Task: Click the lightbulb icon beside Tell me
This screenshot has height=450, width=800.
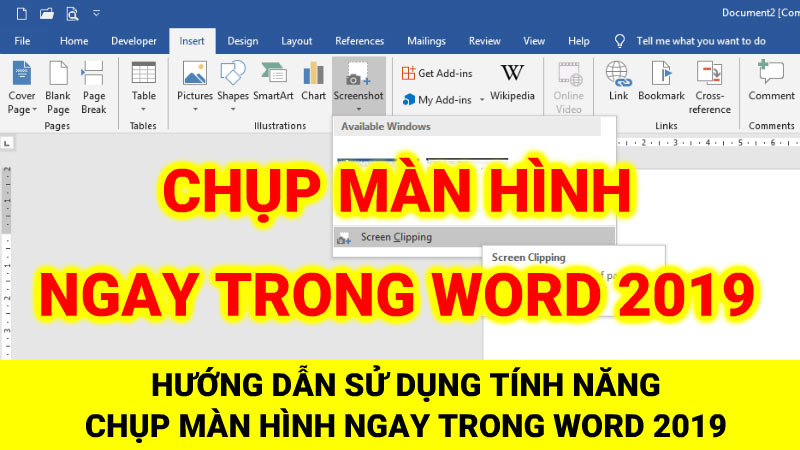Action: click(619, 41)
